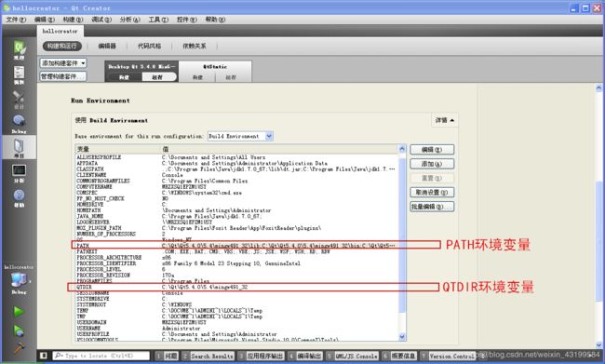Select the Projects mode icon

19,148
